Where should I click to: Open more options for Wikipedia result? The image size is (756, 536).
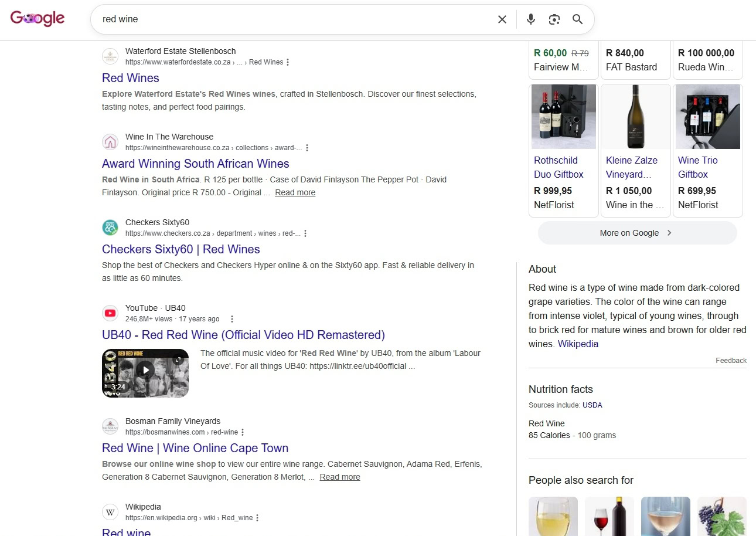pos(257,518)
